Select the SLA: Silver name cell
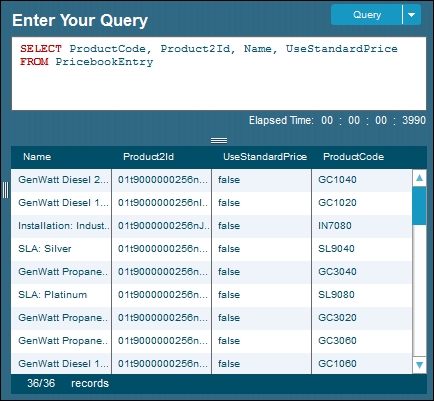434x401 pixels. coord(61,249)
